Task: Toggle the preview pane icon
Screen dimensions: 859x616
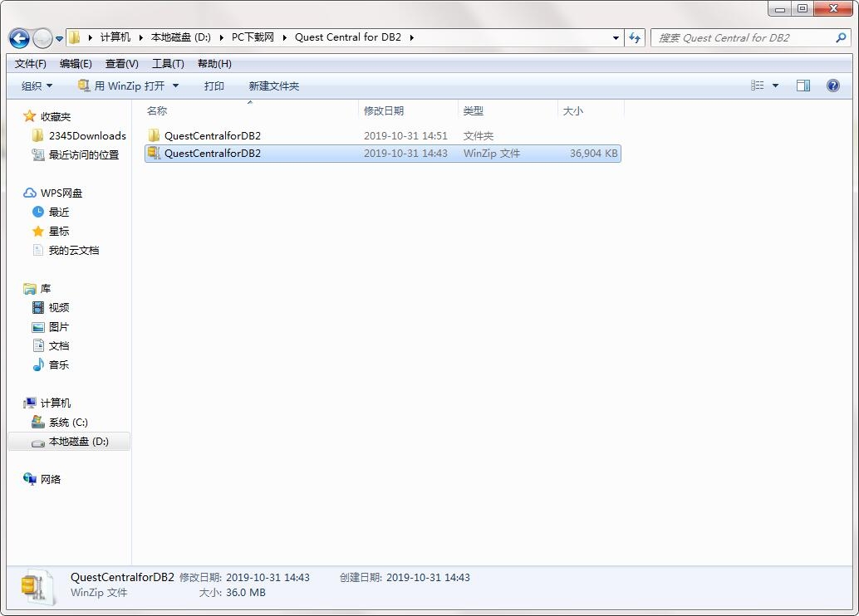Action: [803, 86]
